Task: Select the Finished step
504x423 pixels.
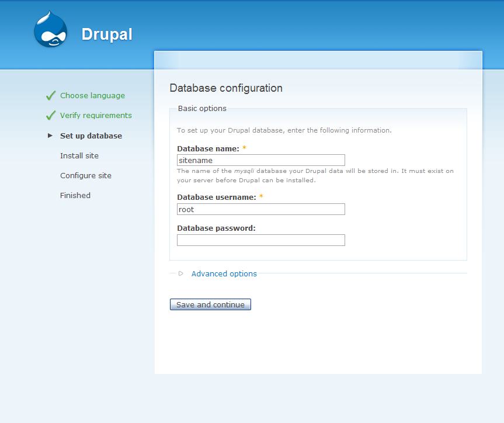Action: 75,195
